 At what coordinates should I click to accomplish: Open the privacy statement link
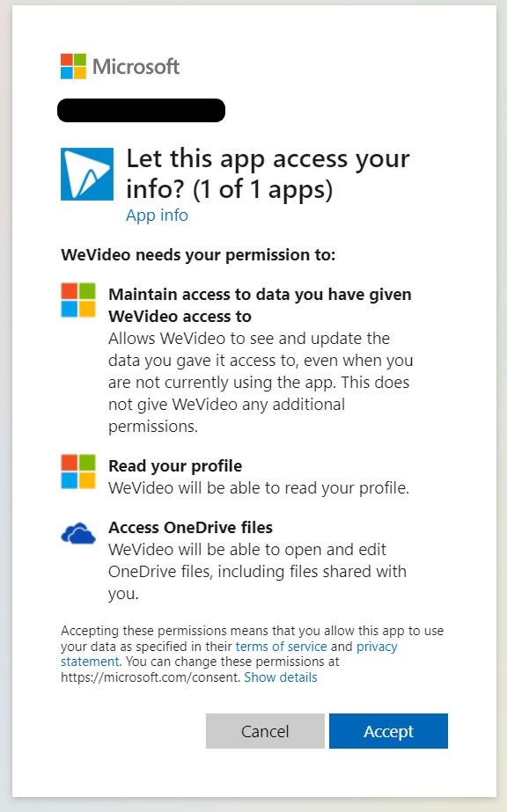coord(377,647)
